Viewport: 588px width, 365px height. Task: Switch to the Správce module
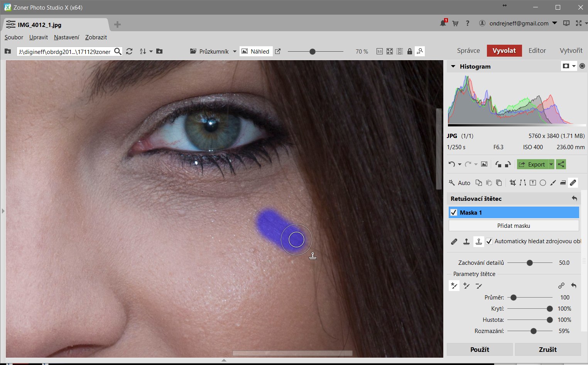click(x=468, y=50)
